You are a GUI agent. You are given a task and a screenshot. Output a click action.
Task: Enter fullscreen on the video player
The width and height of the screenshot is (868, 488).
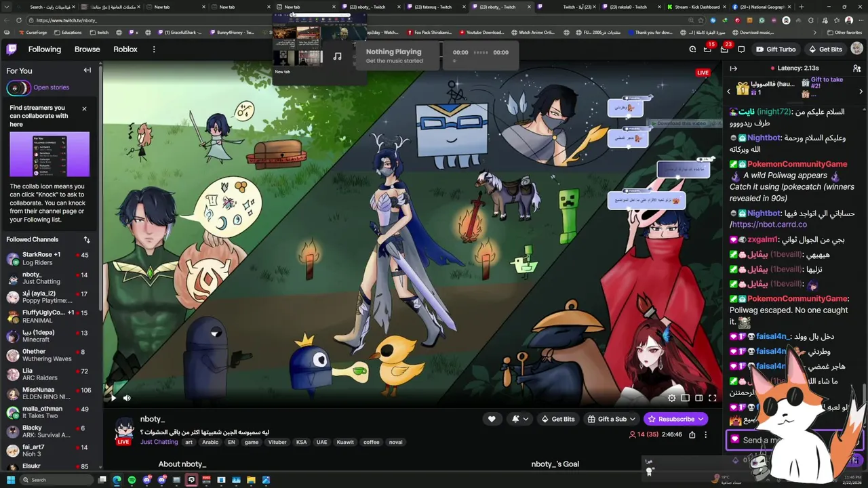click(712, 398)
